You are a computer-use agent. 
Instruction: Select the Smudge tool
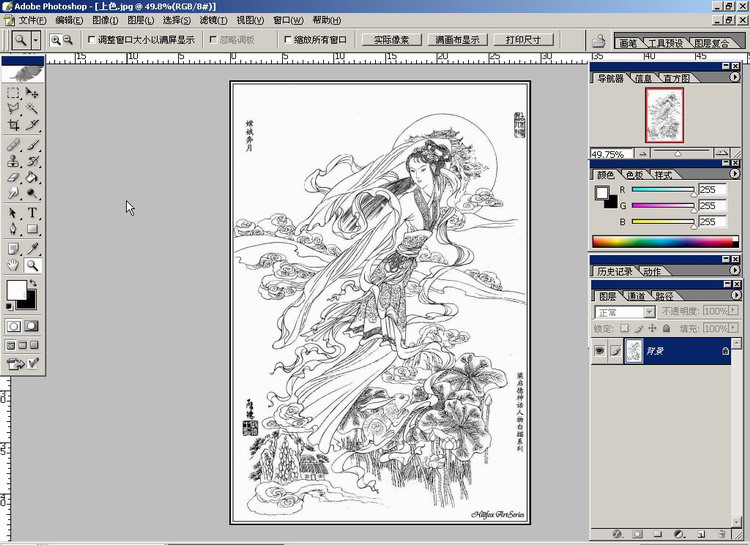click(13, 193)
